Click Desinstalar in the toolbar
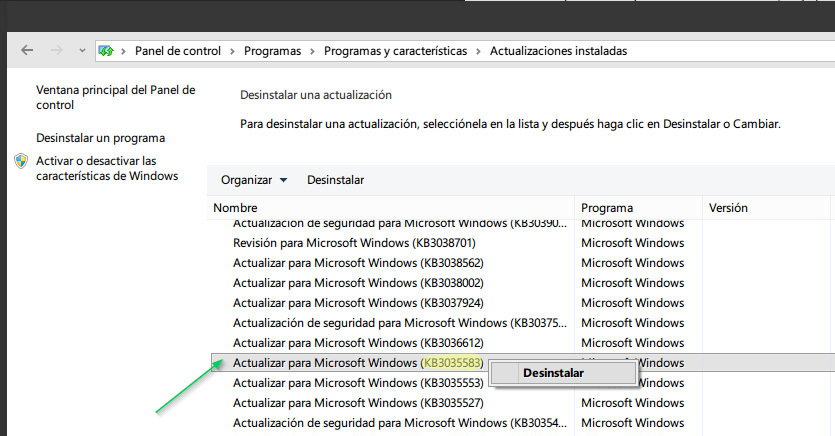 pos(335,180)
